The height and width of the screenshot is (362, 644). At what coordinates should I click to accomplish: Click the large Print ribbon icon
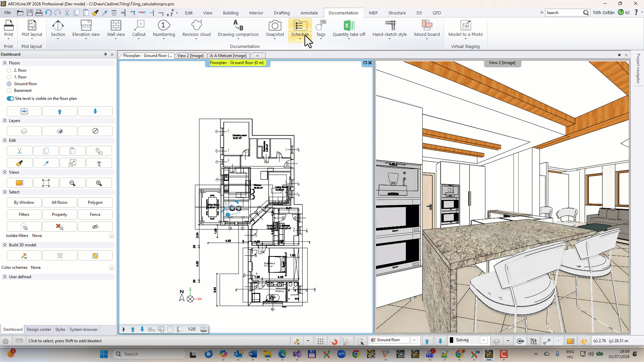(x=9, y=29)
